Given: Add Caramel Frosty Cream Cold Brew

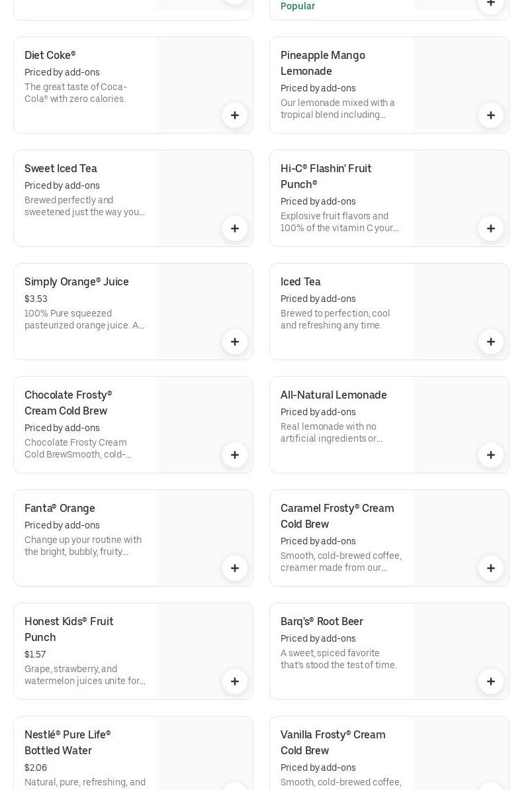Looking at the screenshot, I should coord(491,568).
